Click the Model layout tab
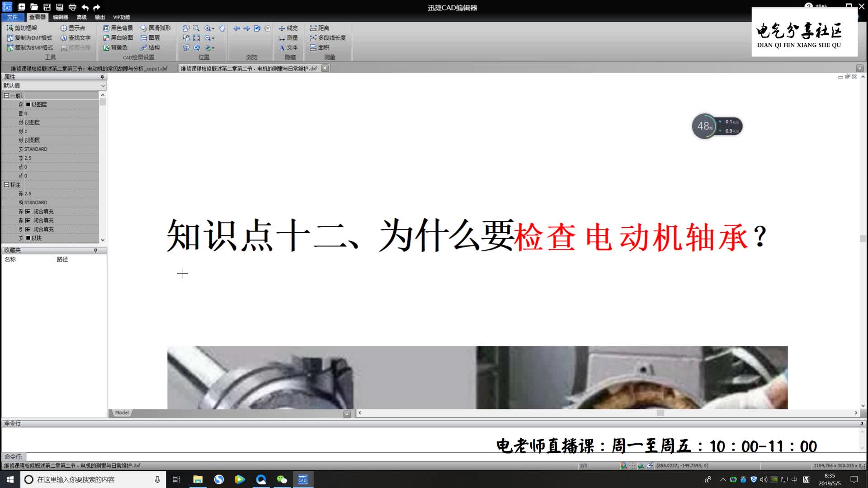Screen dimensions: 868x488 (121, 413)
